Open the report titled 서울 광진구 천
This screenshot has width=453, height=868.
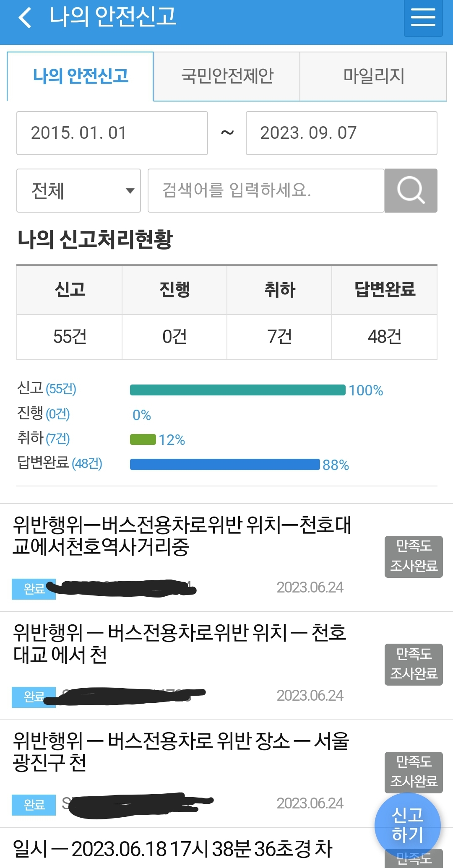(x=181, y=751)
